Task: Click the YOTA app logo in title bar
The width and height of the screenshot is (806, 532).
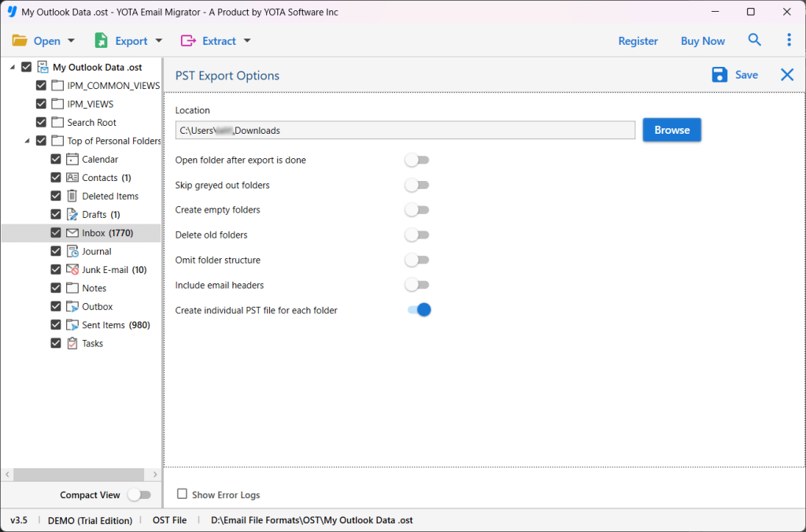Action: pyautogui.click(x=12, y=11)
